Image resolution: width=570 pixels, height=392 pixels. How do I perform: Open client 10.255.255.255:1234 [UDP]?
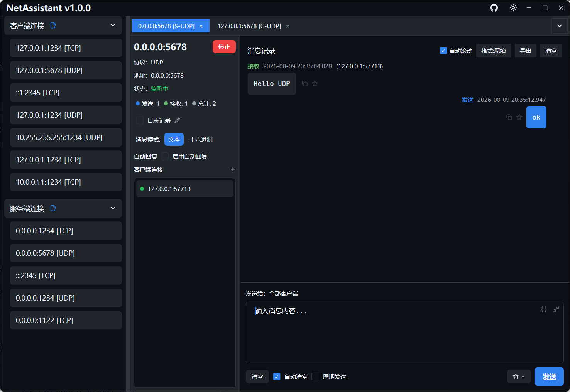point(66,137)
